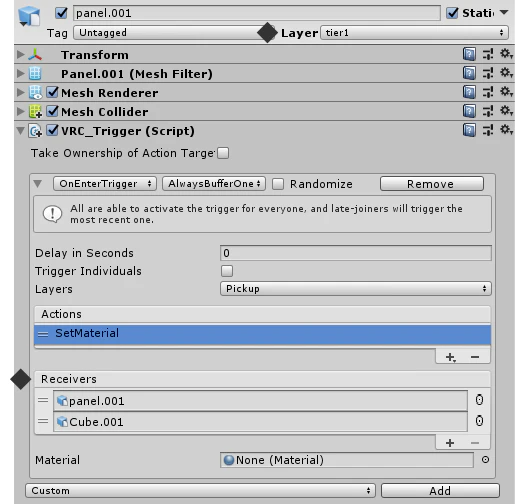Grab the Cube.001 receiver reorder handle

click(43, 421)
